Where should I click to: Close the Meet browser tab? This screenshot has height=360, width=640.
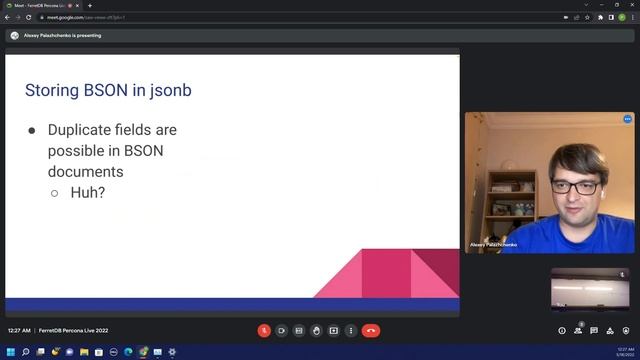77,6
